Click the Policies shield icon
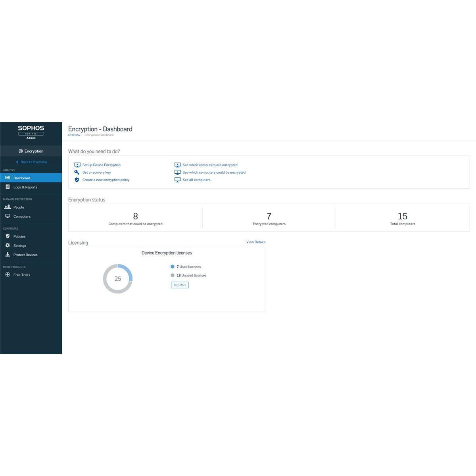Image resolution: width=476 pixels, height=476 pixels. pyautogui.click(x=8, y=236)
